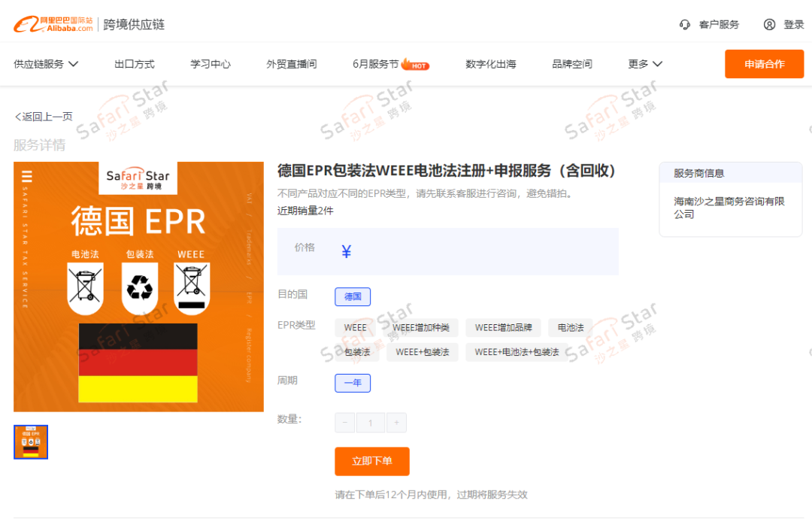Viewport: 812px width, 519px height.
Task: Increase quantity with the plus stepper
Action: pyautogui.click(x=396, y=422)
